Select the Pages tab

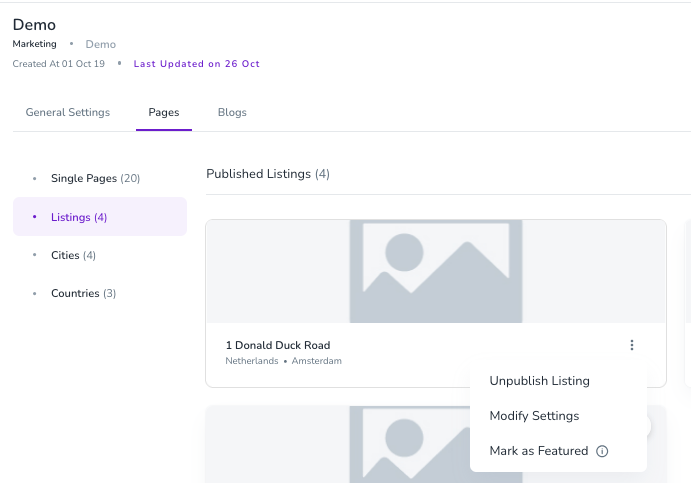(x=164, y=112)
